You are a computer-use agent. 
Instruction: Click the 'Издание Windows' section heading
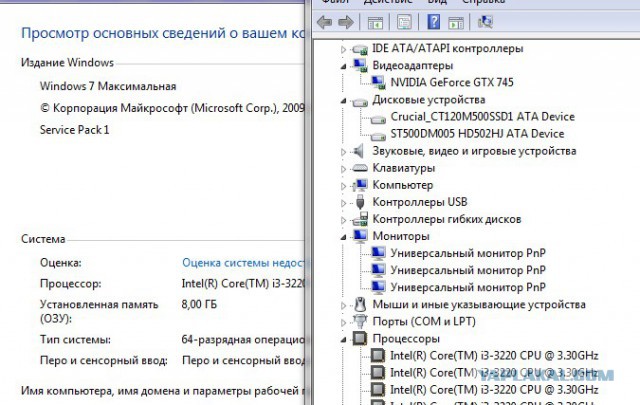67,62
